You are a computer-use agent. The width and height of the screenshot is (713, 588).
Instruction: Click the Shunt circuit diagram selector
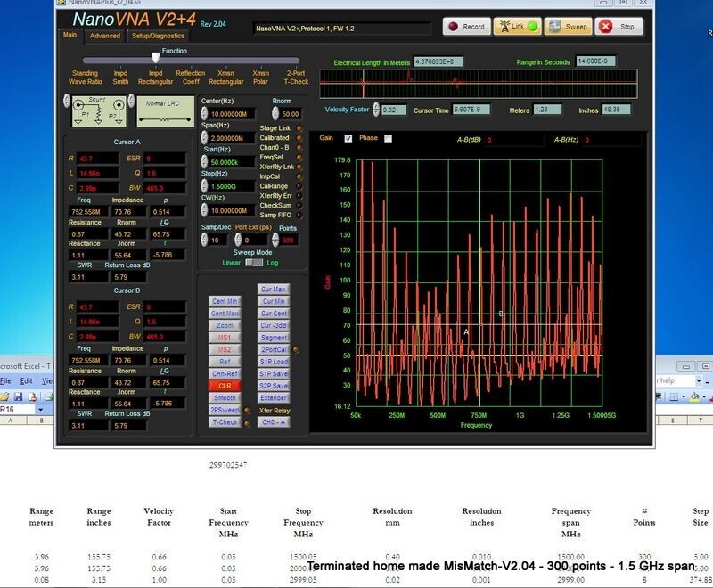[99, 110]
